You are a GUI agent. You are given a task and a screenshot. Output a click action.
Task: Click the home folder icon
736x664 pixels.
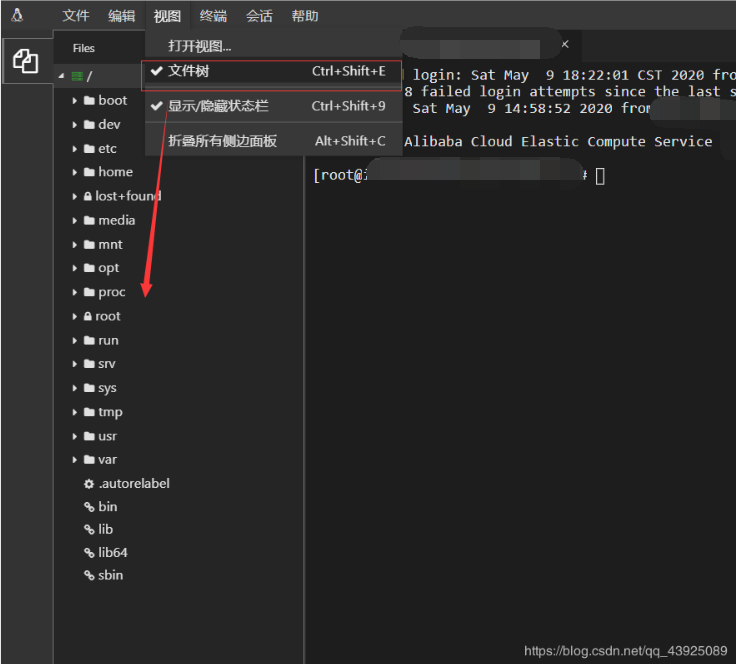tap(89, 172)
